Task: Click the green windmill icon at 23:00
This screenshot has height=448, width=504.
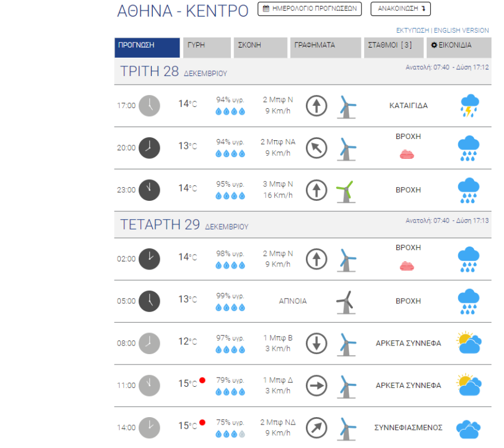Action: click(345, 191)
